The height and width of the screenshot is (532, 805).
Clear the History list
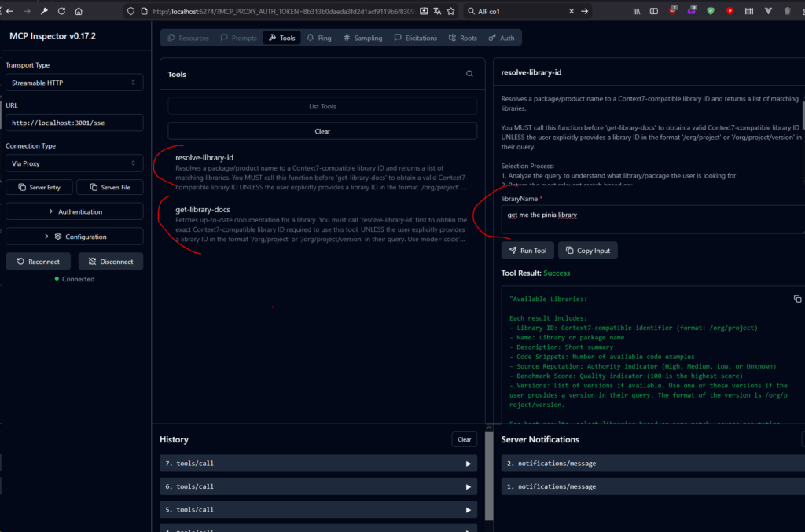point(464,439)
